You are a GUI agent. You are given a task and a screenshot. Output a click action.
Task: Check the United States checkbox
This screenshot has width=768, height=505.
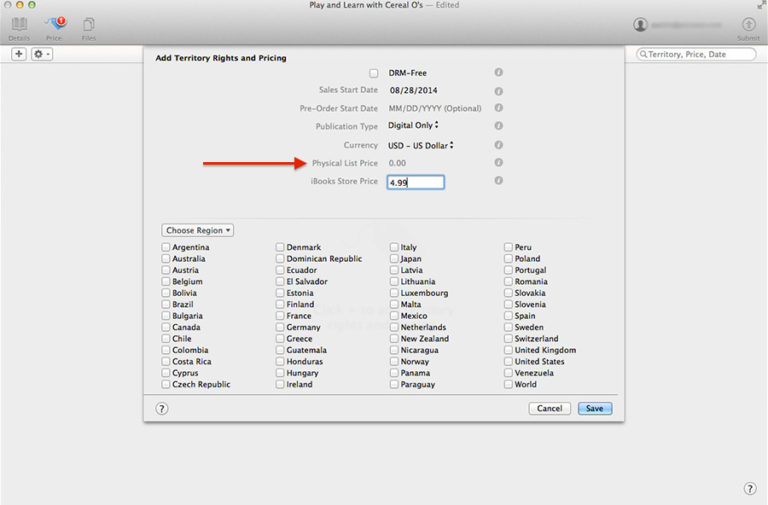click(508, 361)
